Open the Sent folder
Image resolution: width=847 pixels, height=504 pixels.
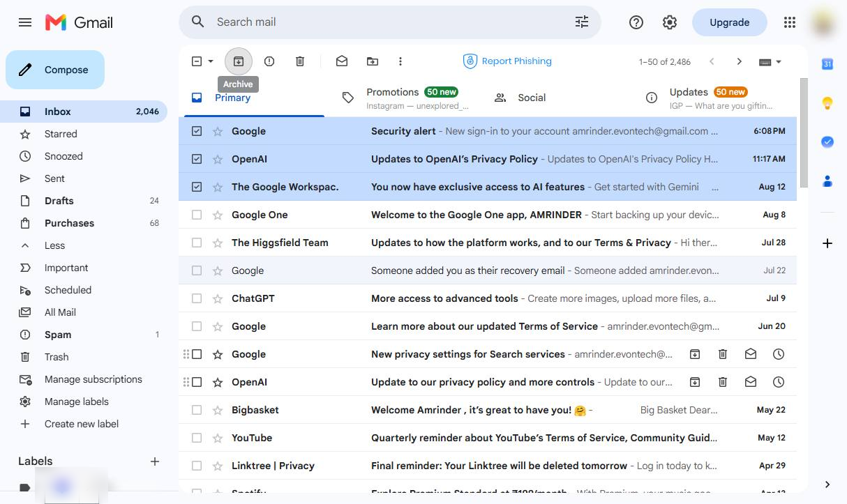[x=84, y=178]
